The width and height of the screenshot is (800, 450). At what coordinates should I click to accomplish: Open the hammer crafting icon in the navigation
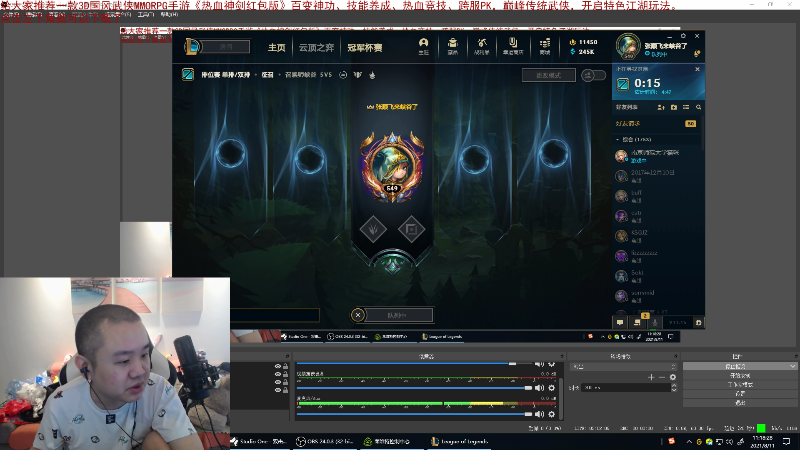[x=482, y=46]
